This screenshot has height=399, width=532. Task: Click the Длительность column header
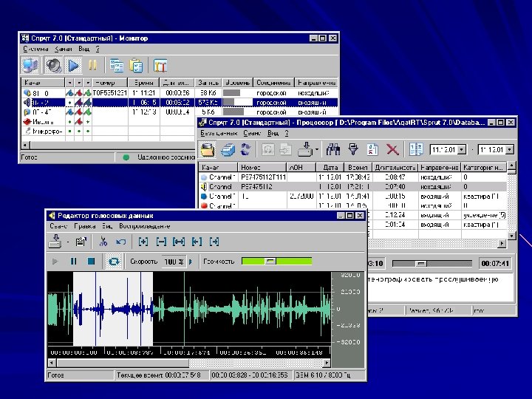click(x=397, y=168)
